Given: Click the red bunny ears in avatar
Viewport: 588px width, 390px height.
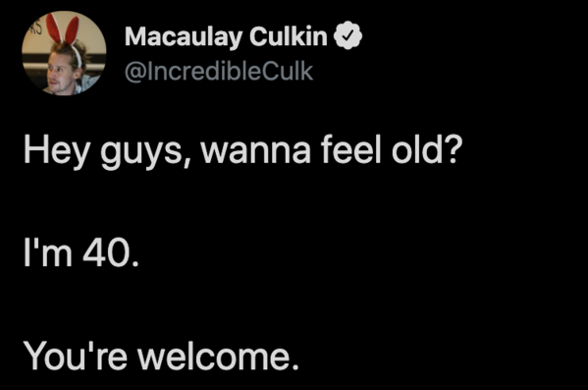Looking at the screenshot, I should (x=63, y=29).
